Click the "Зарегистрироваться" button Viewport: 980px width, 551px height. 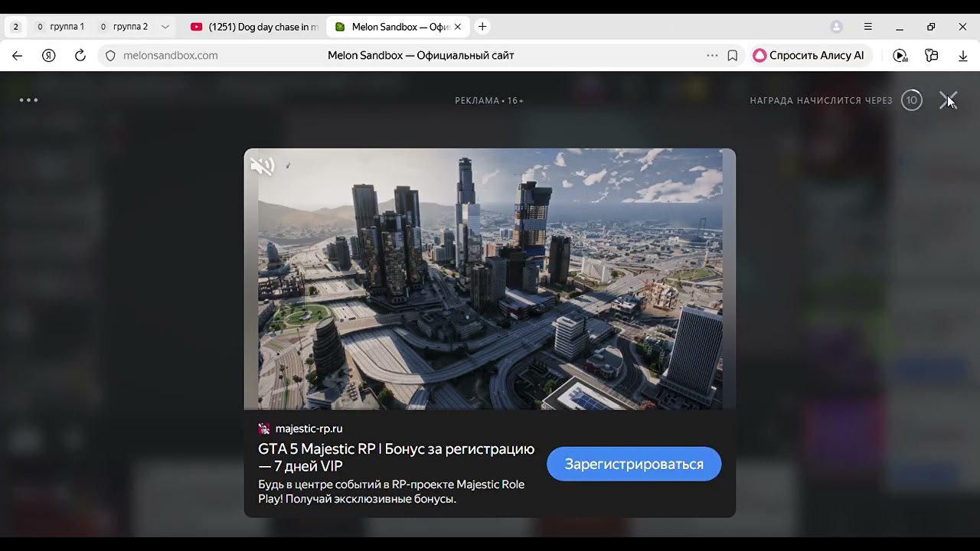coord(634,465)
